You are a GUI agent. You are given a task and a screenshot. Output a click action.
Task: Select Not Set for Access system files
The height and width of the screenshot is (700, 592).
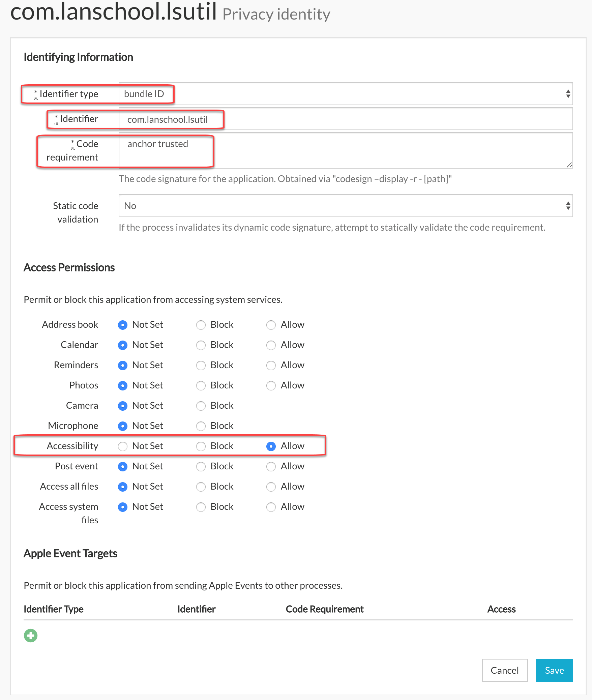123,507
